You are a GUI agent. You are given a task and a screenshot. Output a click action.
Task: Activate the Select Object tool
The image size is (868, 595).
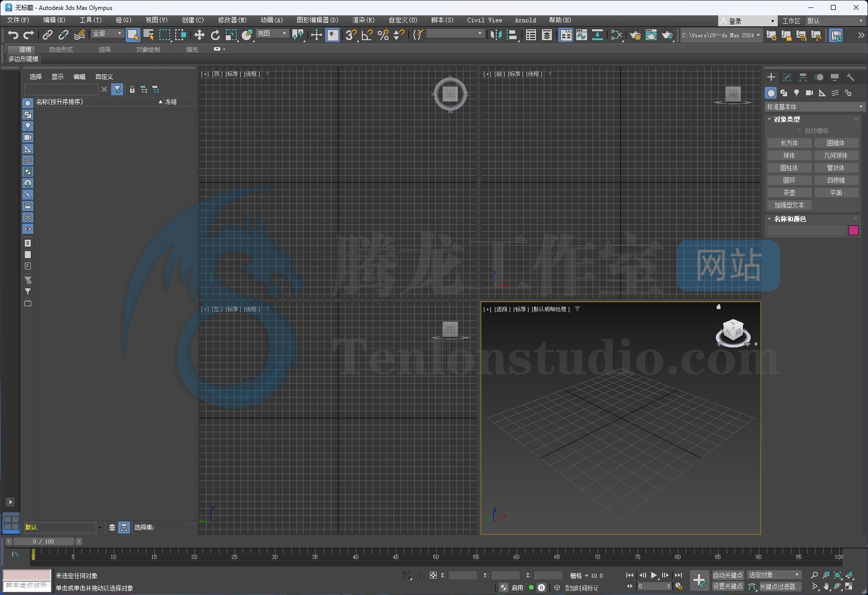point(133,35)
